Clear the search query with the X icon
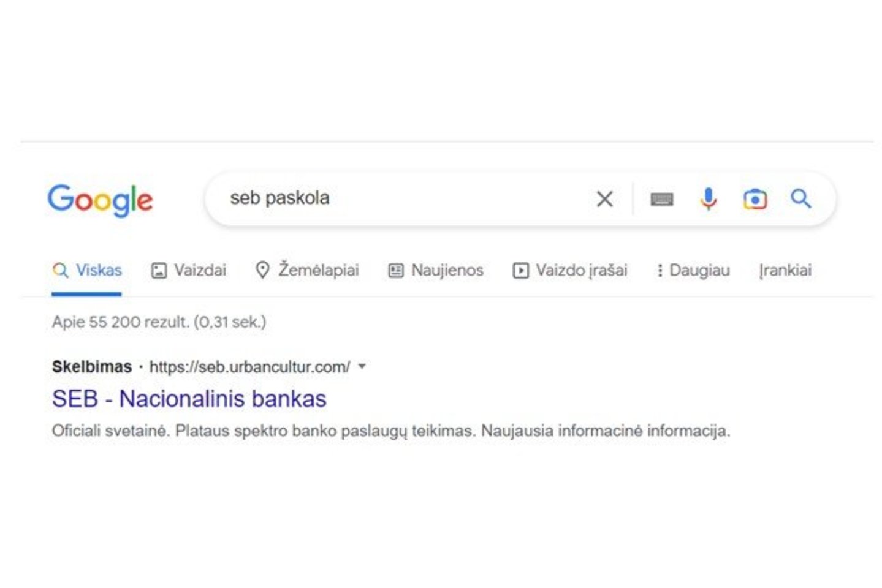 click(x=604, y=199)
